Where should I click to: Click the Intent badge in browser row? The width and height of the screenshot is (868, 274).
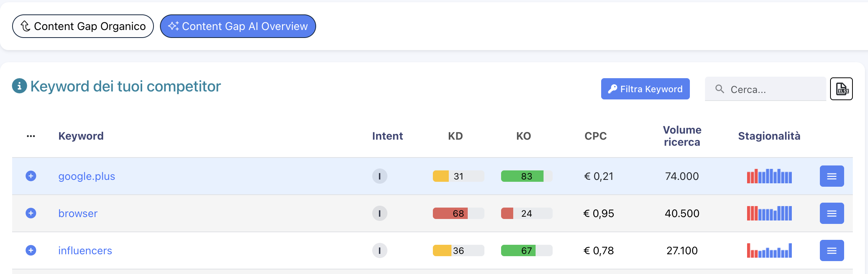(379, 213)
